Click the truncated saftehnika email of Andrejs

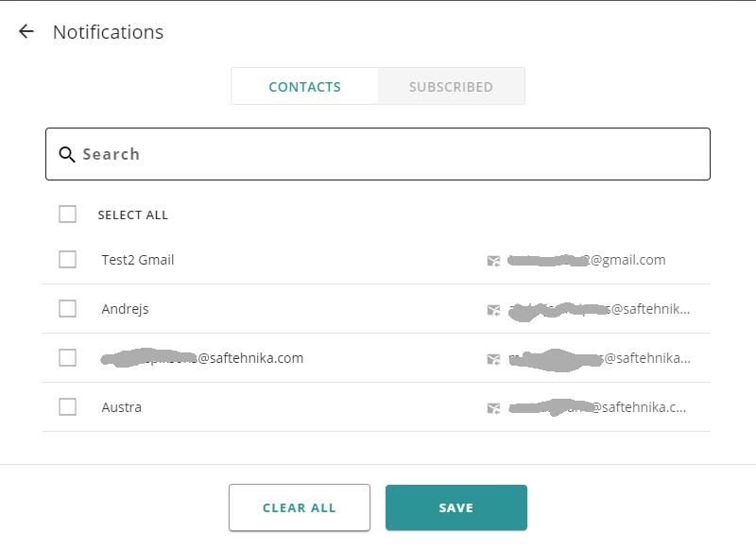click(599, 309)
